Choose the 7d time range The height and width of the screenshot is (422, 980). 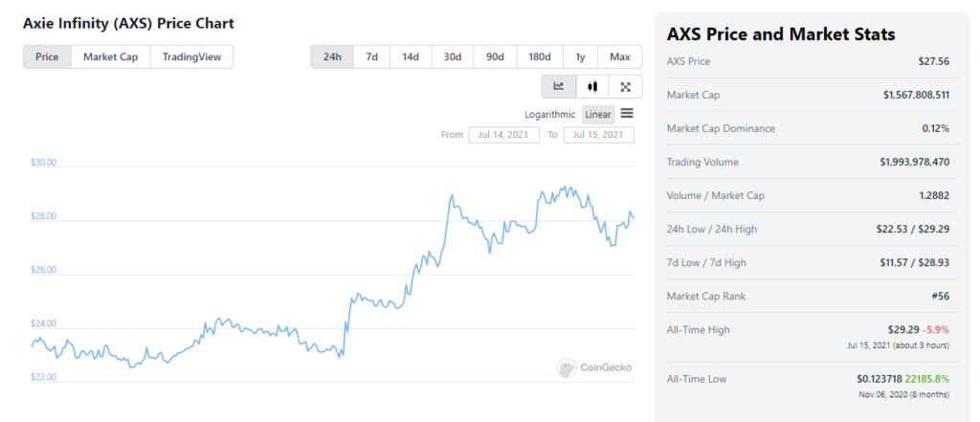coord(372,56)
